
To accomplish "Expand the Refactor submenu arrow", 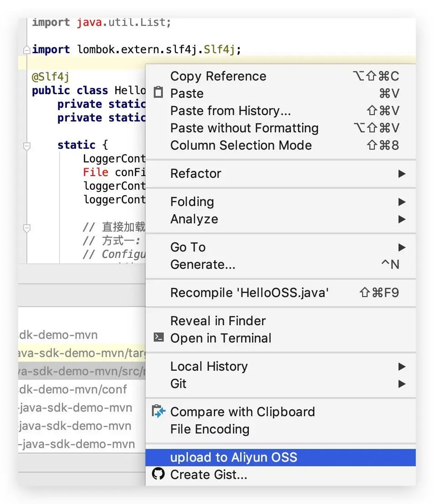I will [401, 173].
